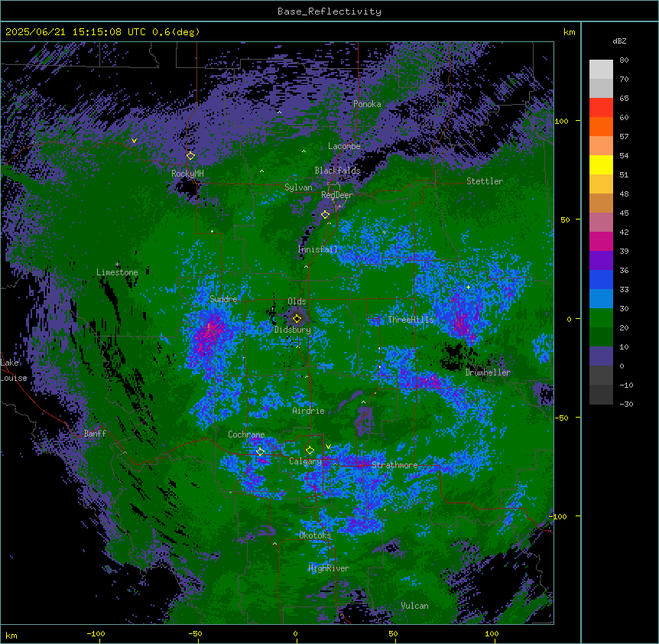
Task: Click the yellow diamond marker between Olds and Didsbury
Action: (297, 319)
